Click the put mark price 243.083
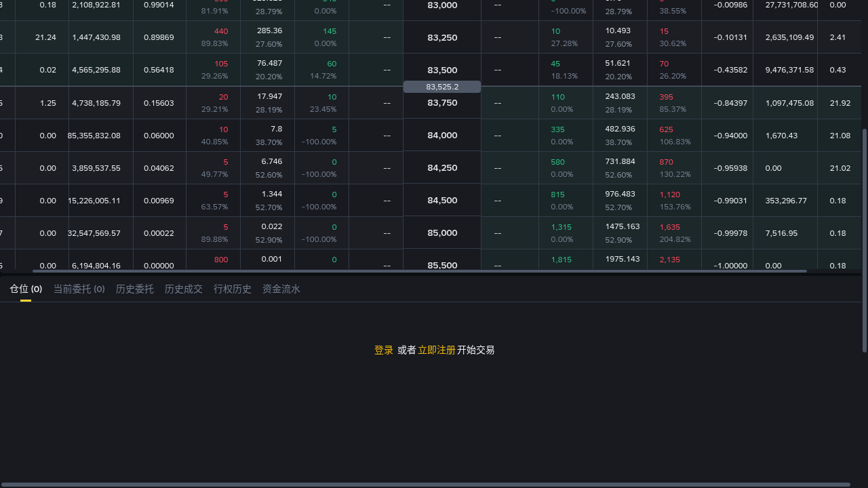 (620, 96)
